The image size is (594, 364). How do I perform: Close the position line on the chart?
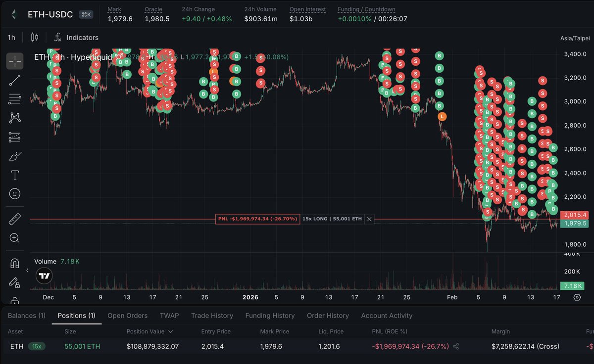pyautogui.click(x=369, y=219)
